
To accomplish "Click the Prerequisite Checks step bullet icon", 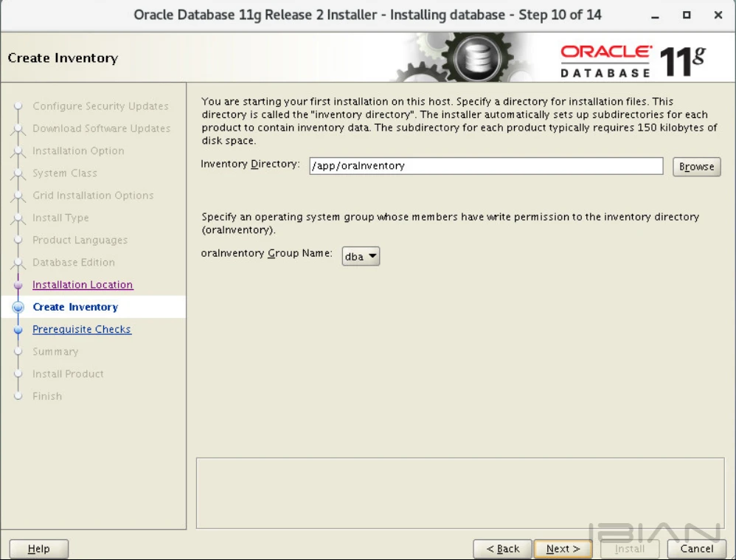I will (x=18, y=330).
